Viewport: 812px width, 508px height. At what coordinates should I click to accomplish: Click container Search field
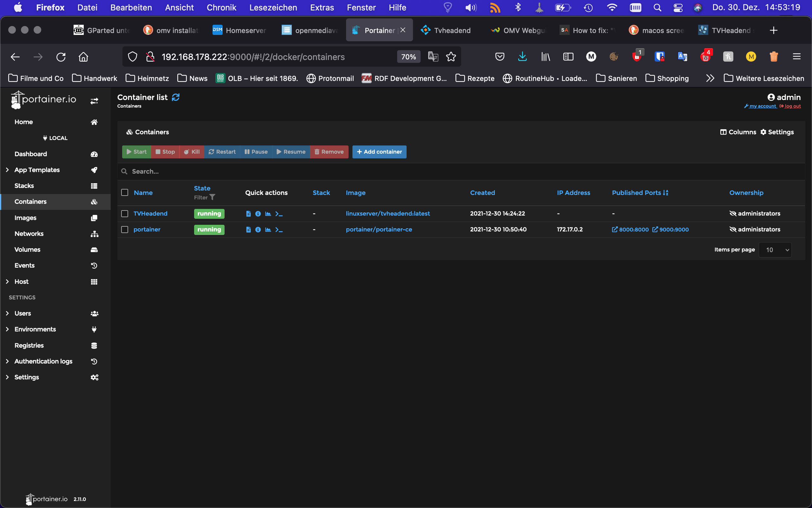[462, 172]
